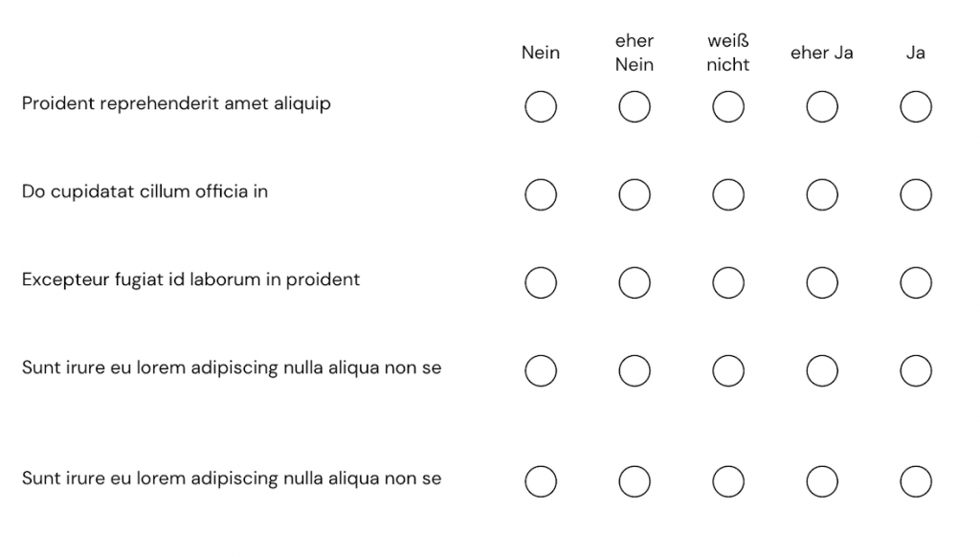
Task: Choose 'weiß nicht' for Proident reprehenderit amet aliquip
Action: pos(728,107)
